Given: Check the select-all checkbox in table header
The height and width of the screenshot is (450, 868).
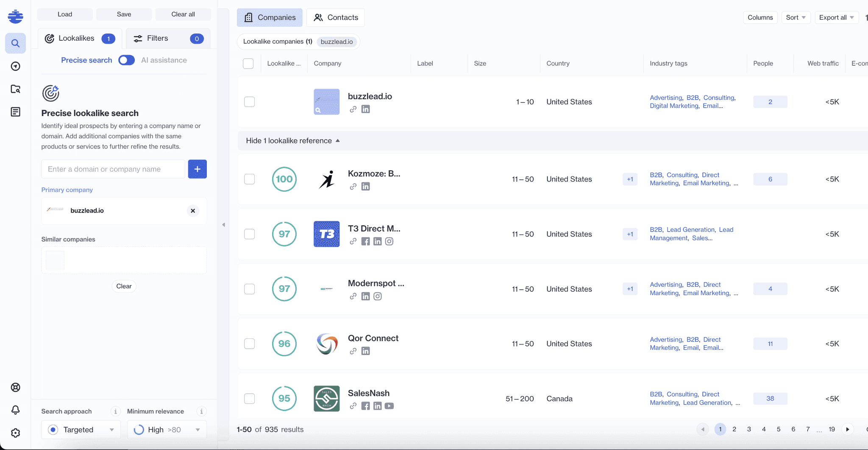Looking at the screenshot, I should click(x=248, y=64).
